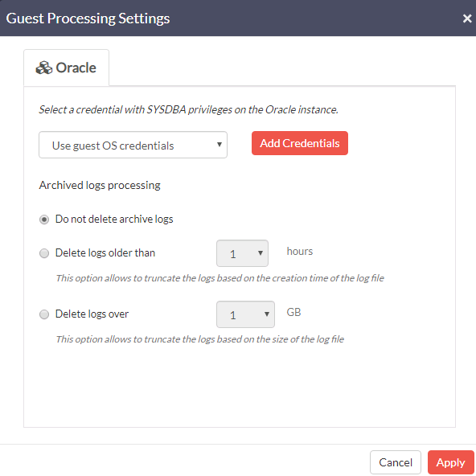Click the Oracle cubes icon
Image resolution: width=476 pixels, height=476 pixels.
click(44, 68)
